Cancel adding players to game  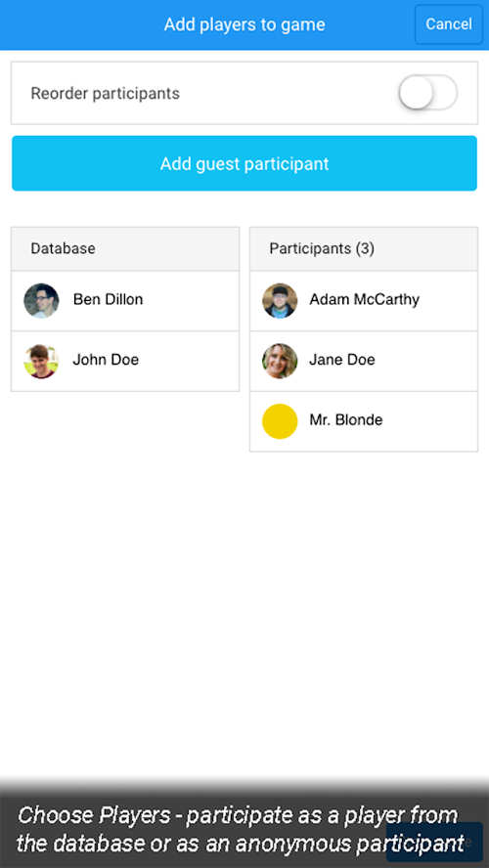click(x=449, y=24)
